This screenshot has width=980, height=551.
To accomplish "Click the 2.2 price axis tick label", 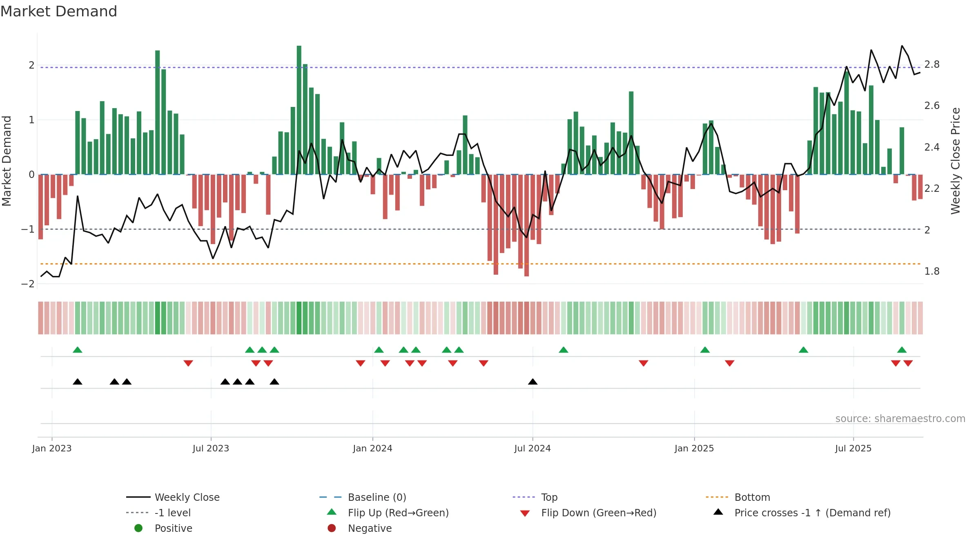I will tap(932, 188).
